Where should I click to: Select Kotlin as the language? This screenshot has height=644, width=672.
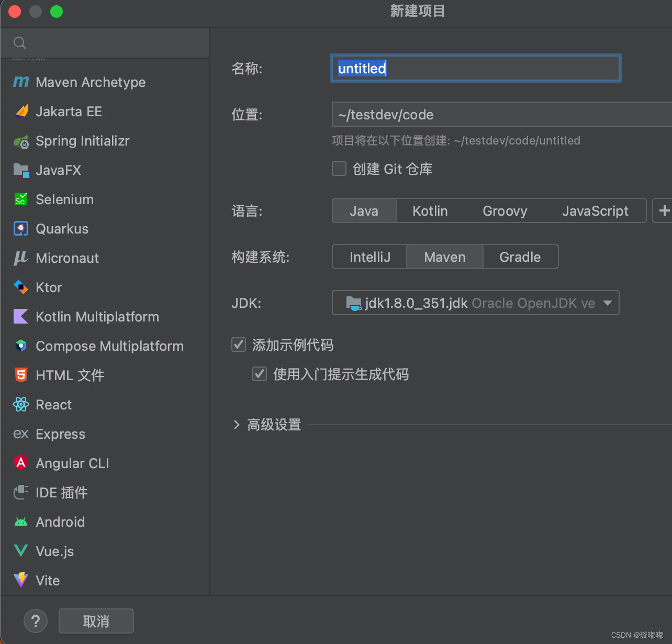(x=430, y=210)
